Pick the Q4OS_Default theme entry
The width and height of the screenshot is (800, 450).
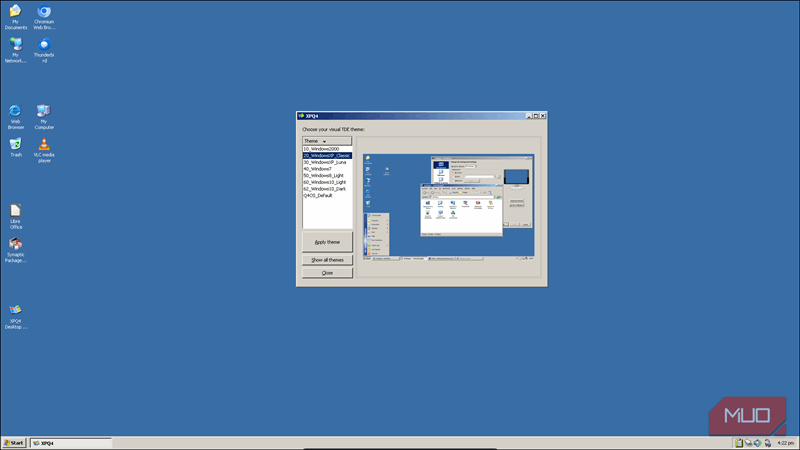pyautogui.click(x=318, y=196)
